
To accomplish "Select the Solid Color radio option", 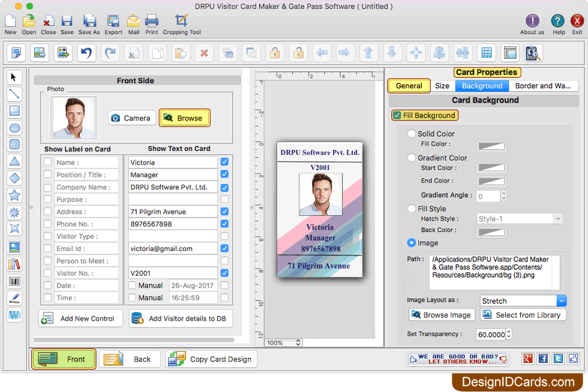I will click(412, 134).
